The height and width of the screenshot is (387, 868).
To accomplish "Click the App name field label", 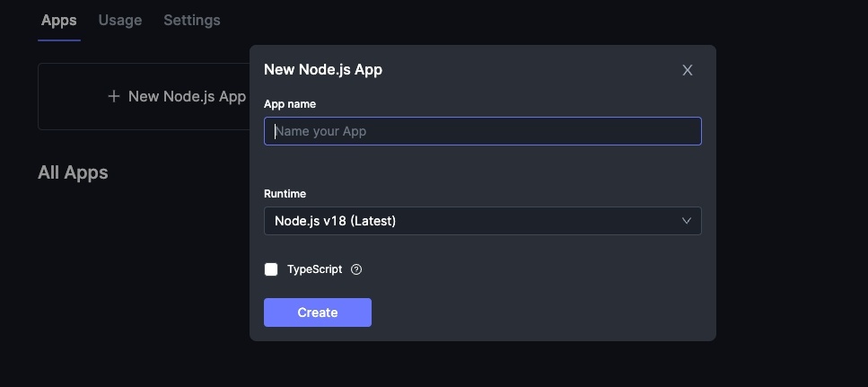I will point(290,104).
